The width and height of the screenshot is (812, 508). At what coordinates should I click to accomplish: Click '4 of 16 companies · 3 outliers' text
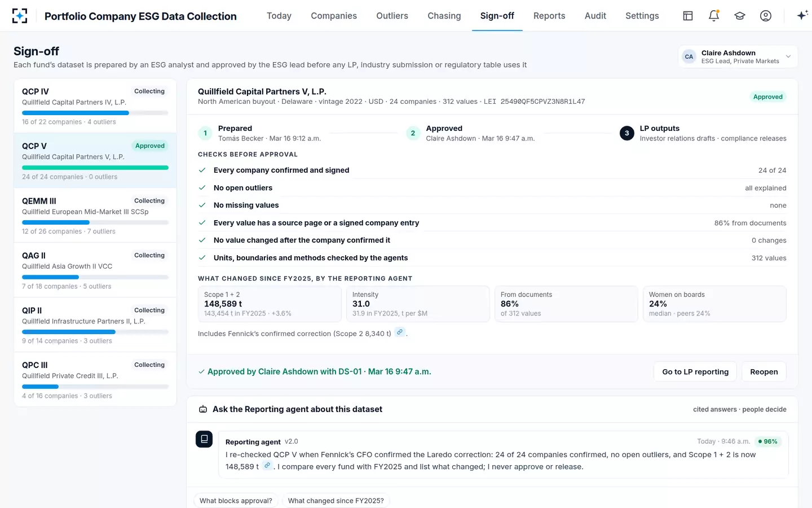pyautogui.click(x=67, y=396)
